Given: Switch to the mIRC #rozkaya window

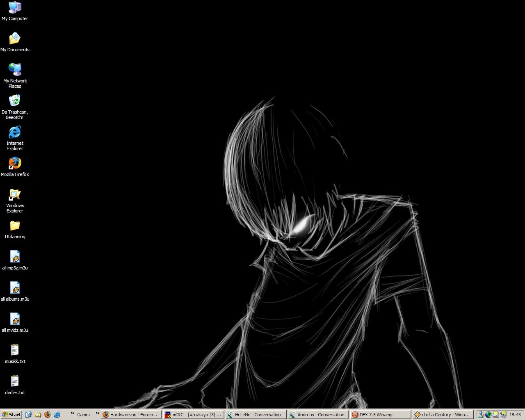Looking at the screenshot, I should (193, 415).
